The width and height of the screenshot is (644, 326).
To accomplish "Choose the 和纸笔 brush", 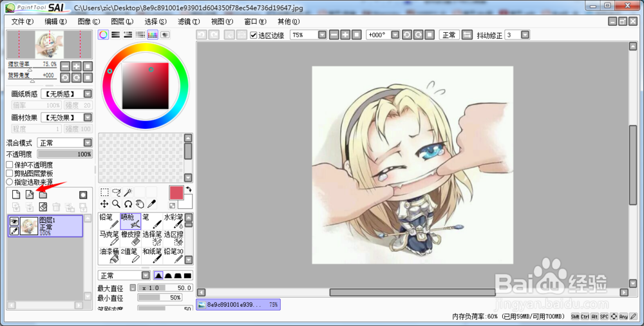I will pyautogui.click(x=152, y=255).
